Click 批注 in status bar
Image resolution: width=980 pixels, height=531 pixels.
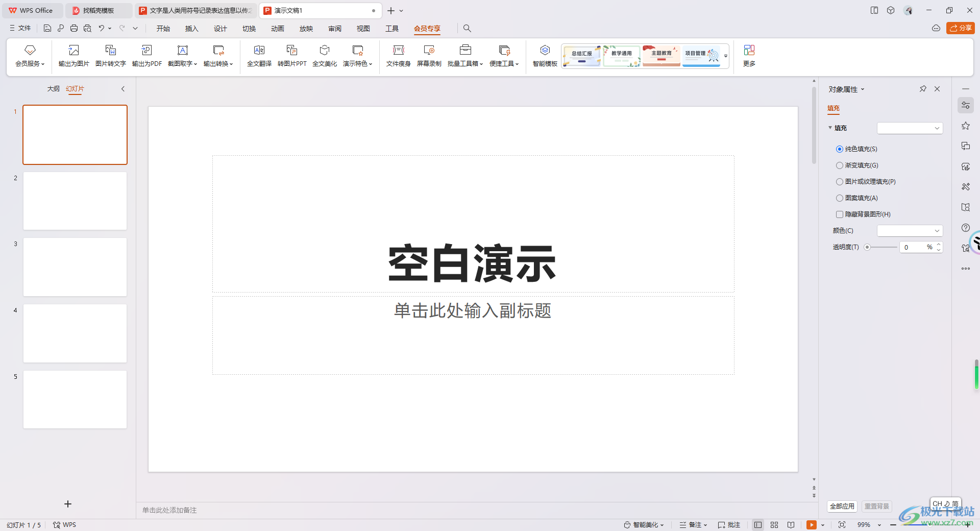[x=729, y=525]
